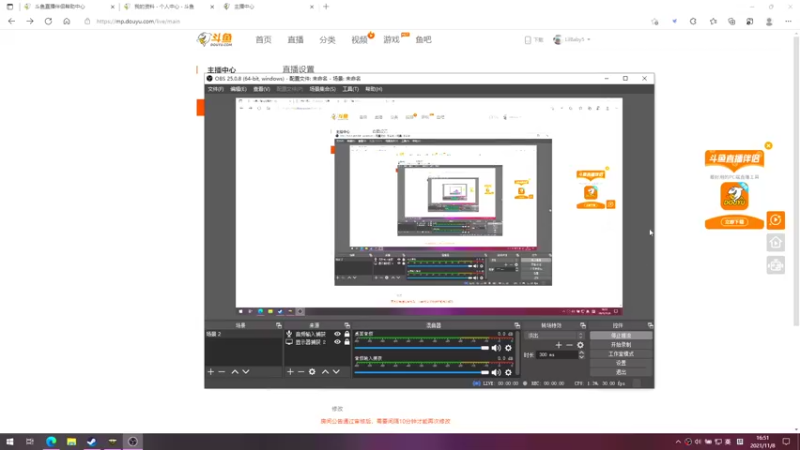800x450 pixels.
Task: Toggle 工作室模式 studio mode
Action: [621, 354]
